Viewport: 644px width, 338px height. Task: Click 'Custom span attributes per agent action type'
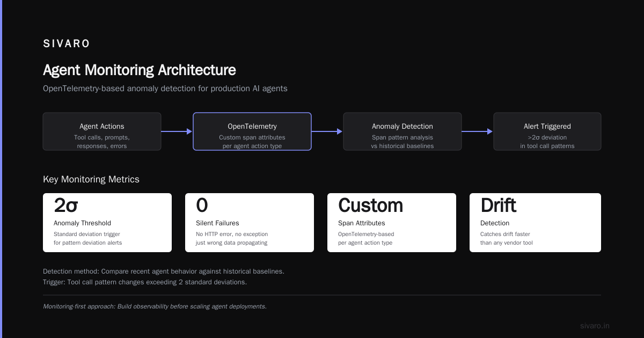tap(252, 142)
